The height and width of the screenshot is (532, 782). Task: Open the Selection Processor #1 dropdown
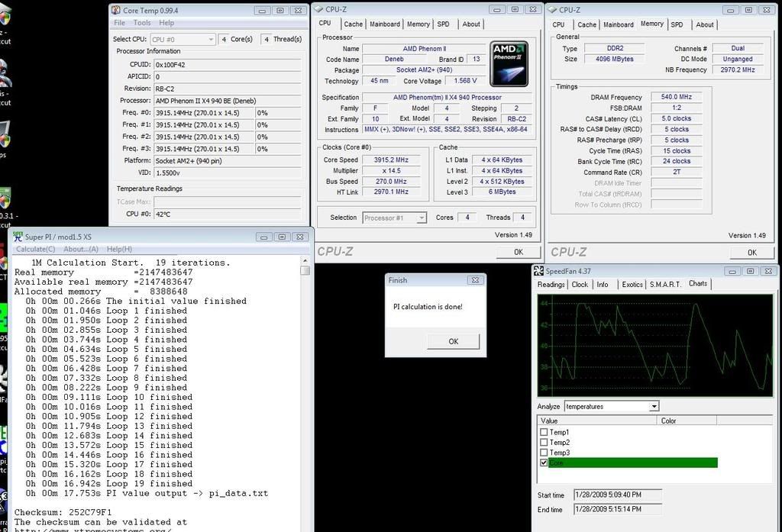pyautogui.click(x=395, y=218)
